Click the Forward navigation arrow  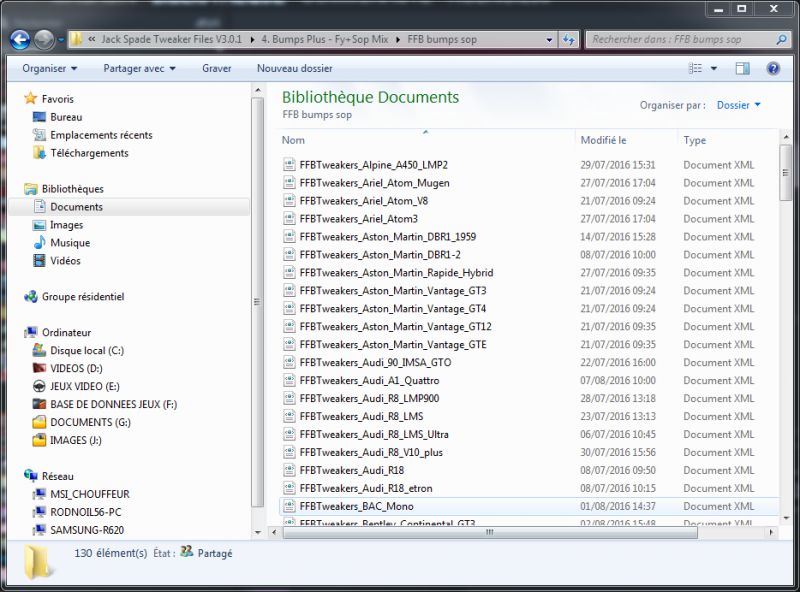pos(44,40)
